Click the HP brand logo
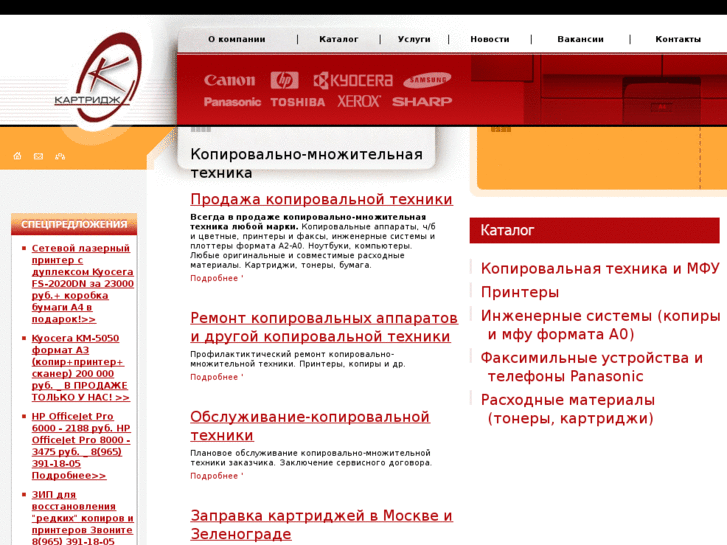The height and width of the screenshot is (545, 727). click(284, 80)
